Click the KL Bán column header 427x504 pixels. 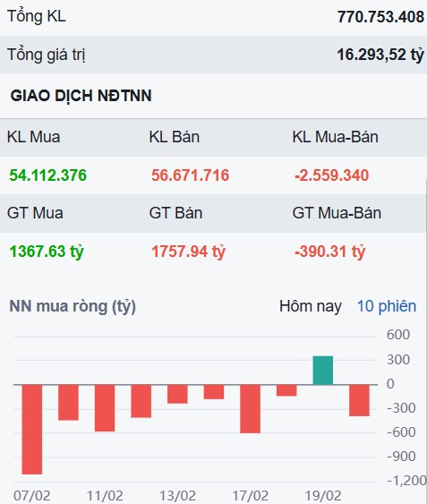tap(175, 137)
